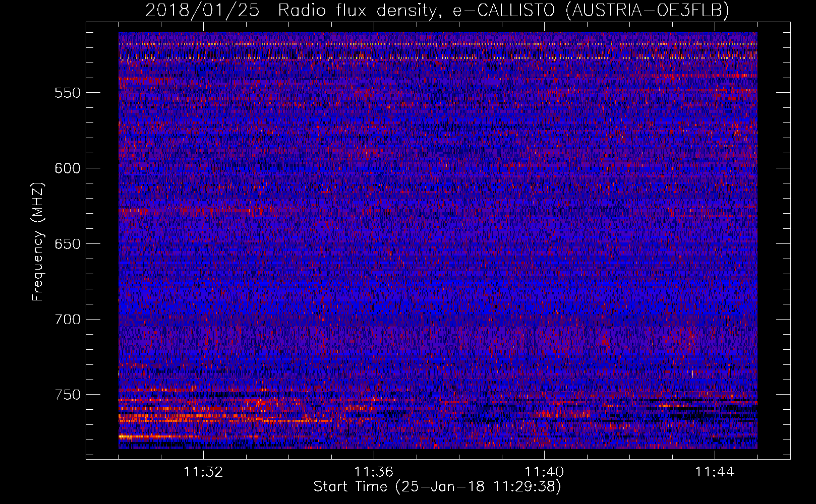Screen dimensions: 816x504
Task: Click the 700 frequency tick label
Action: pos(68,319)
